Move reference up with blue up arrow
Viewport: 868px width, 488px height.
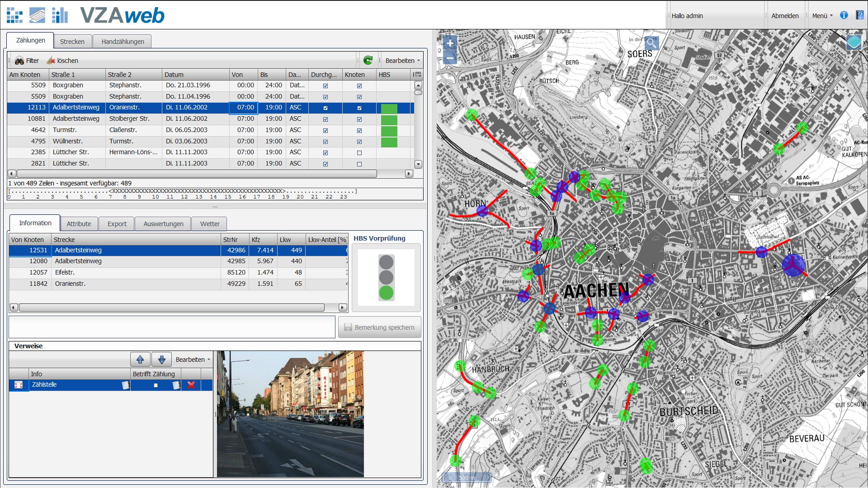click(140, 360)
